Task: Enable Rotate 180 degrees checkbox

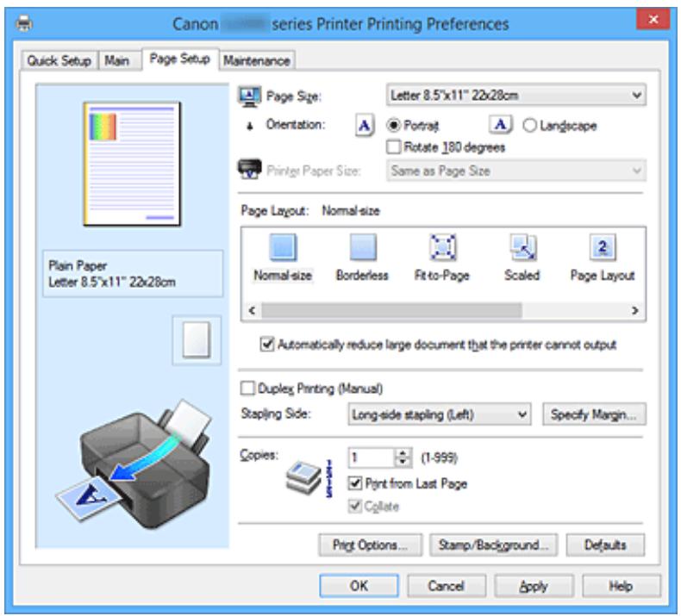Action: 397,146
